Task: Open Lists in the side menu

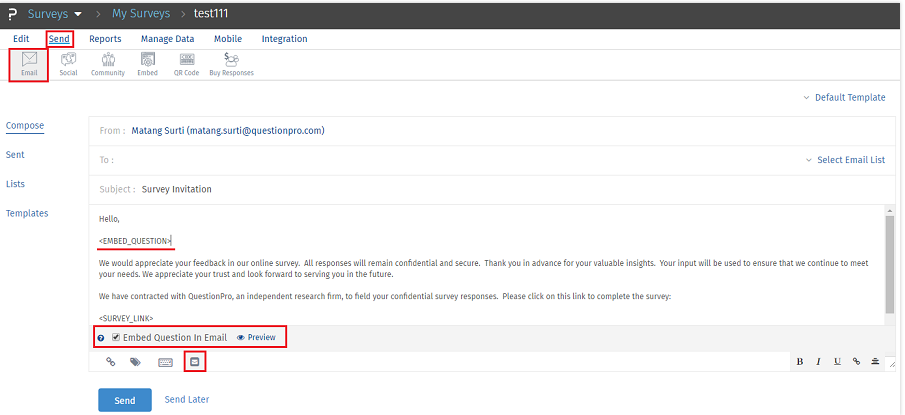Action: 15,184
